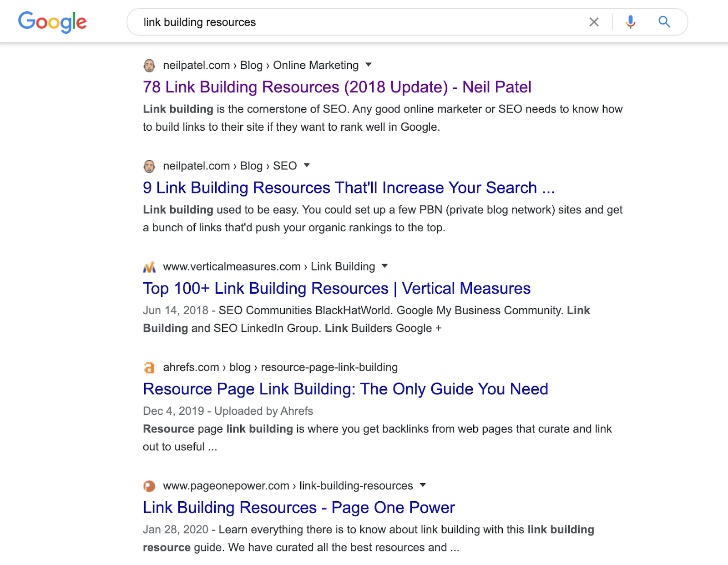
Task: Open '78 Link Building Resources (2018 Update)' result
Action: (x=337, y=87)
